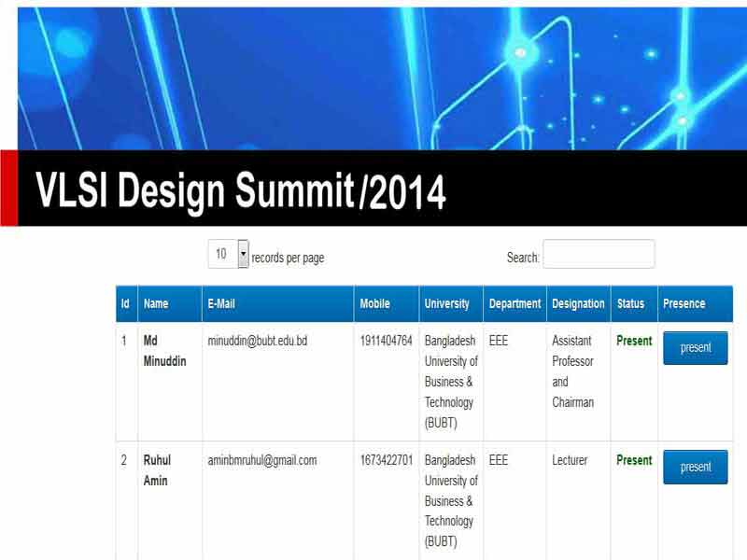The height and width of the screenshot is (560, 747).
Task: Click the Search input field
Action: click(599, 254)
